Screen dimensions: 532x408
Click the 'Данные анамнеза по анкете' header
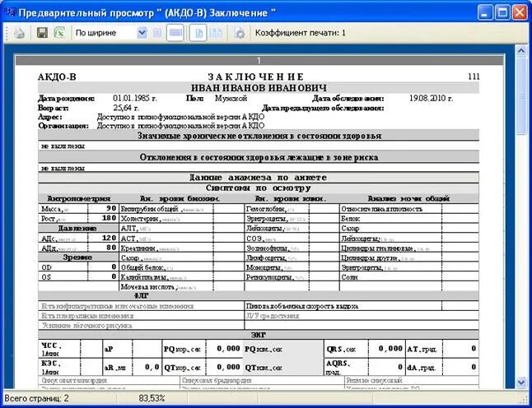(x=258, y=178)
